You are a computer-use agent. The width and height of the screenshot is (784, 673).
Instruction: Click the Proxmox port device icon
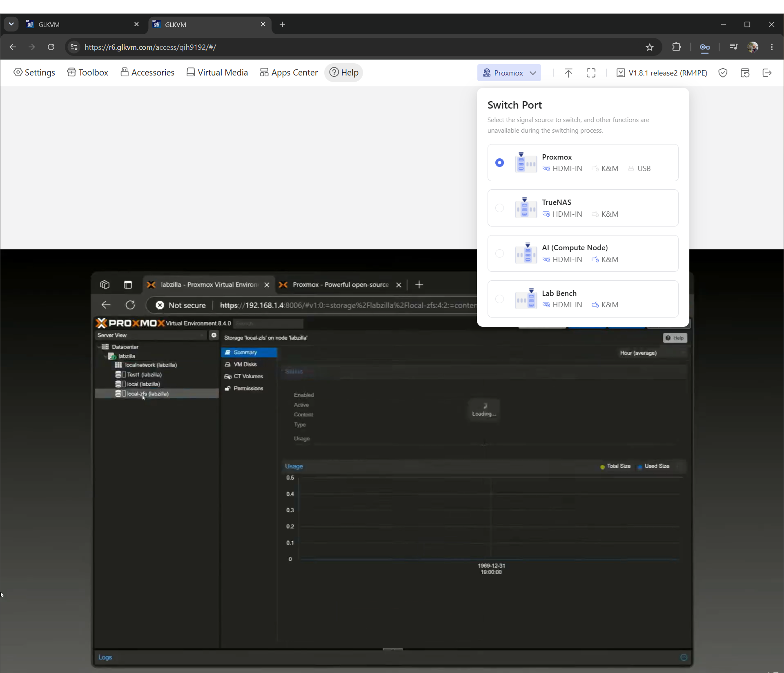526,162
